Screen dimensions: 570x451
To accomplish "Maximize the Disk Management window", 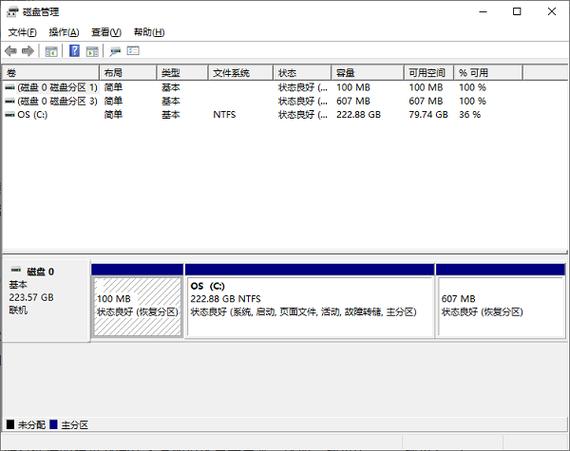I will pyautogui.click(x=517, y=12).
